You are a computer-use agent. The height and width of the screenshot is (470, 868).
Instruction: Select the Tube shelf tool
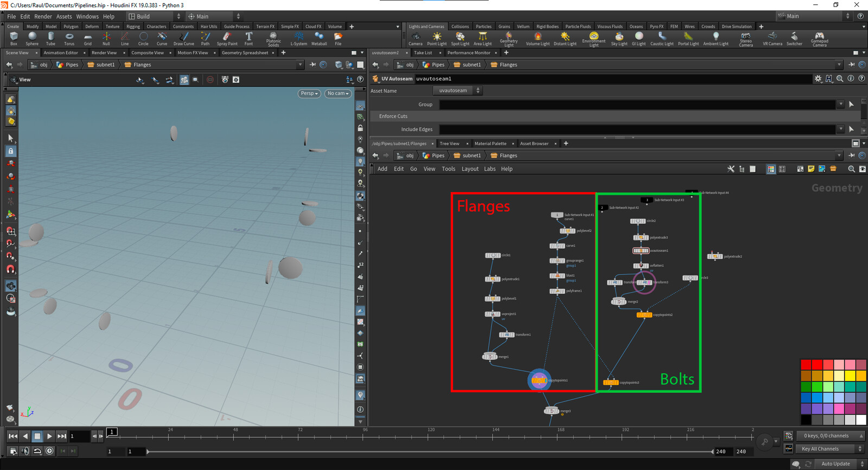coord(50,38)
